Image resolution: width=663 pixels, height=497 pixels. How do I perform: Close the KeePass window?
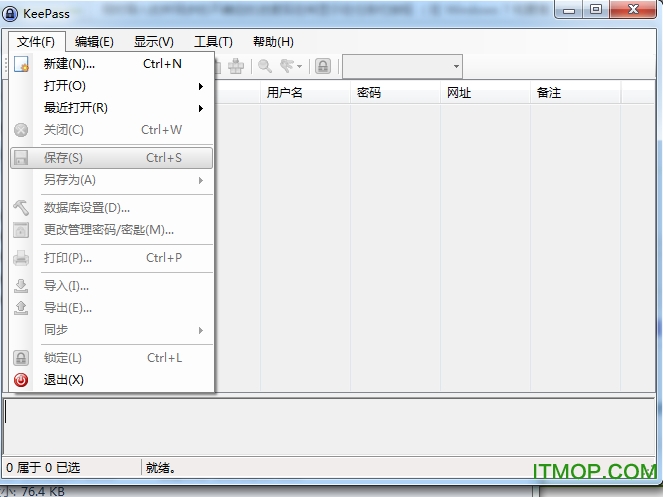pos(633,9)
